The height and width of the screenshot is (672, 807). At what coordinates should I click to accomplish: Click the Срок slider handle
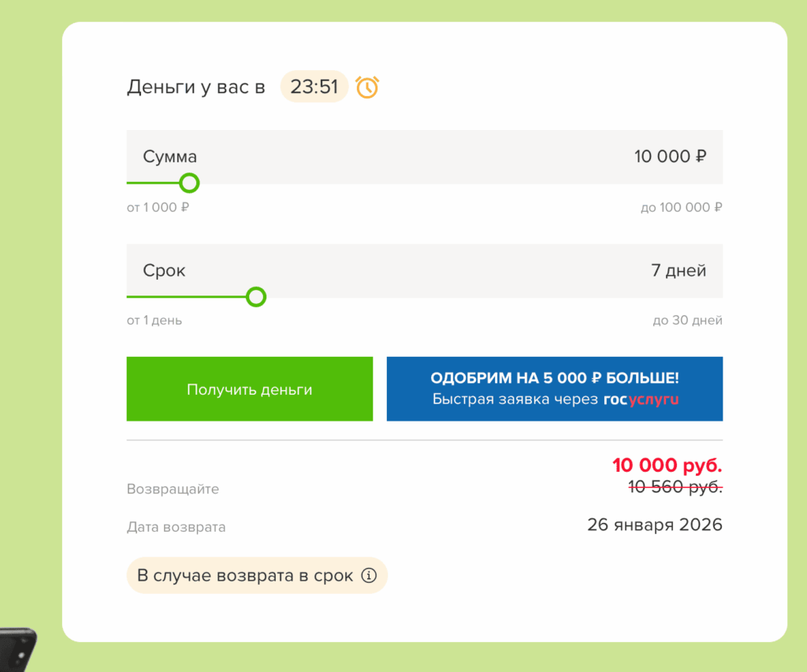256,297
